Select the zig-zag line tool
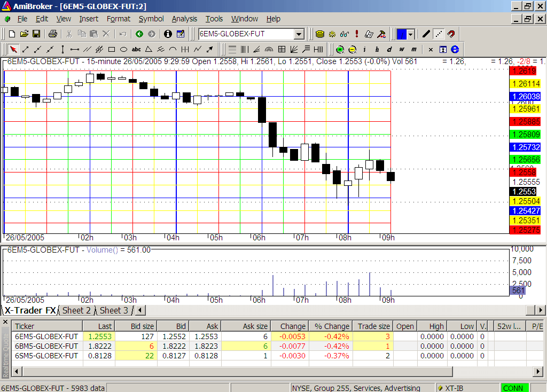 198,49
